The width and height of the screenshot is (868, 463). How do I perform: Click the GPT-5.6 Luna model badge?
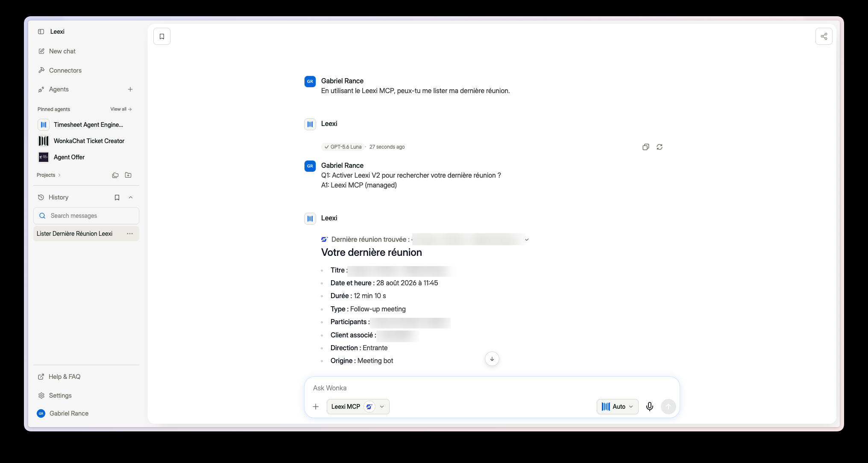[x=343, y=147]
